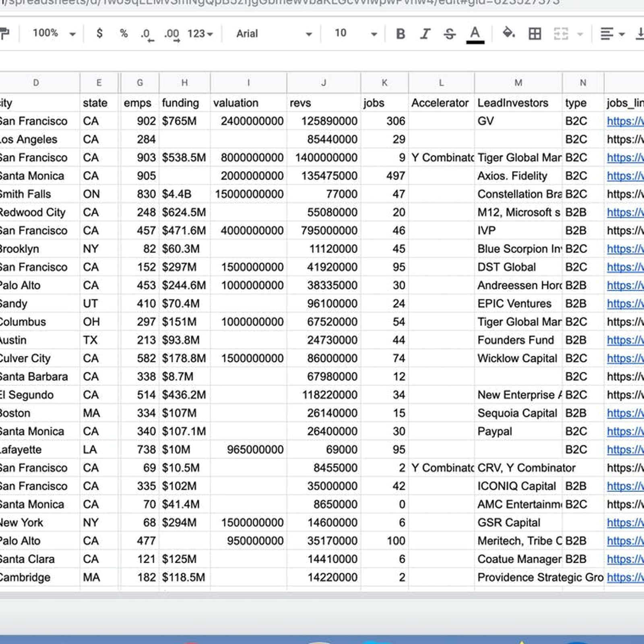Choose the text color A button
The image size is (644, 644).
pos(475,34)
